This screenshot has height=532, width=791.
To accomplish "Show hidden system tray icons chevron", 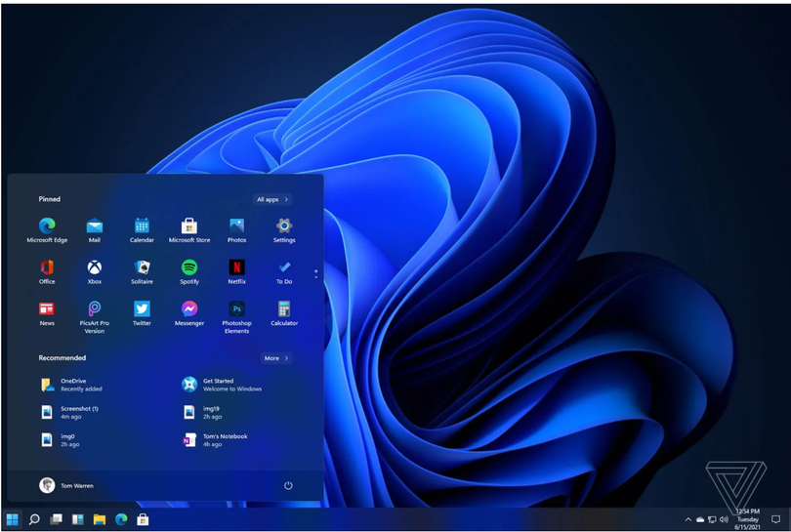I will click(687, 519).
